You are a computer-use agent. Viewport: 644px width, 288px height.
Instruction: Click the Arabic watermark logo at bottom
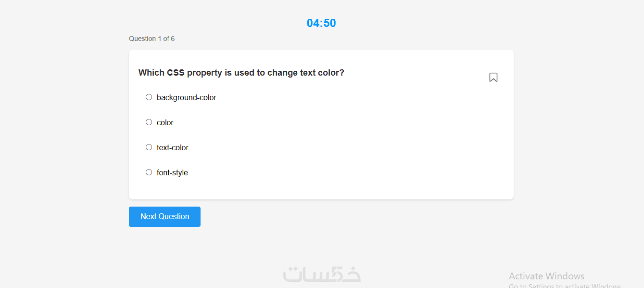tap(322, 274)
